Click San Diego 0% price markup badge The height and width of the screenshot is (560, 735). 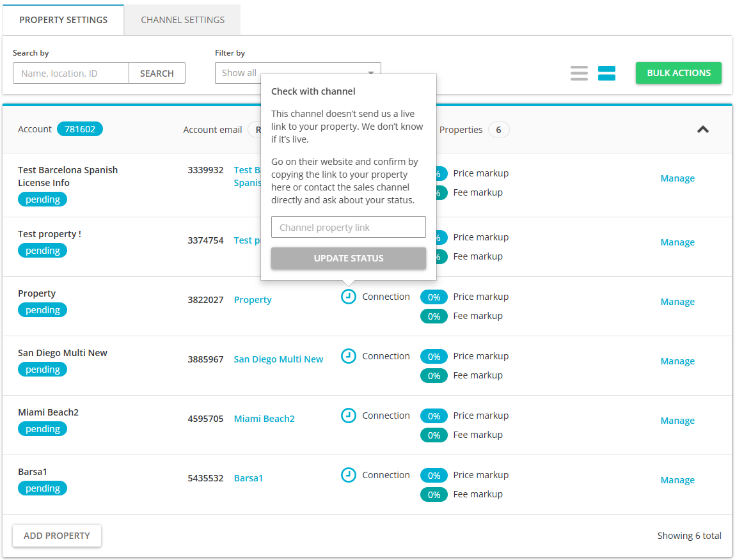point(434,357)
